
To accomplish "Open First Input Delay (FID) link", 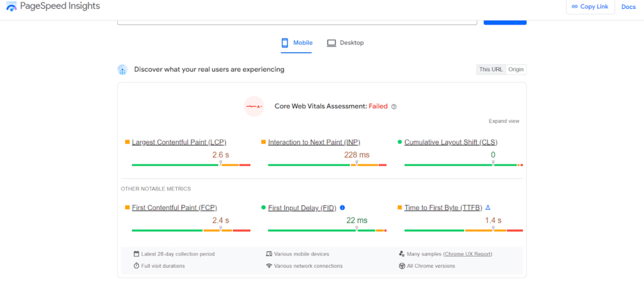I will click(x=303, y=208).
